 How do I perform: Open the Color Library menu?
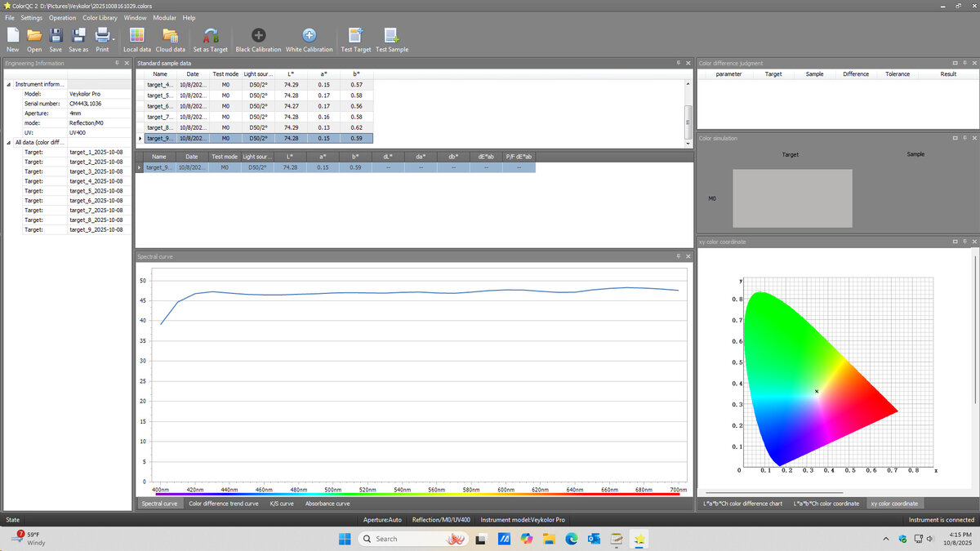click(x=100, y=17)
